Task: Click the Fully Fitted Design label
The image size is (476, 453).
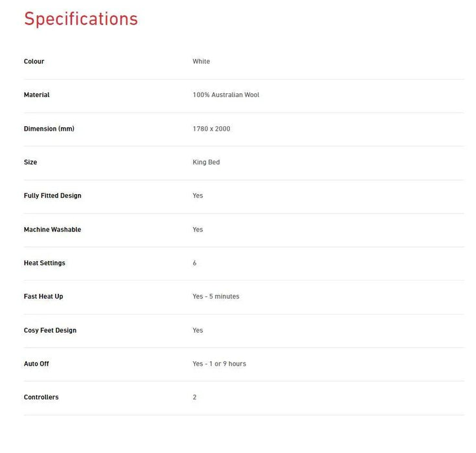Action: 52,195
